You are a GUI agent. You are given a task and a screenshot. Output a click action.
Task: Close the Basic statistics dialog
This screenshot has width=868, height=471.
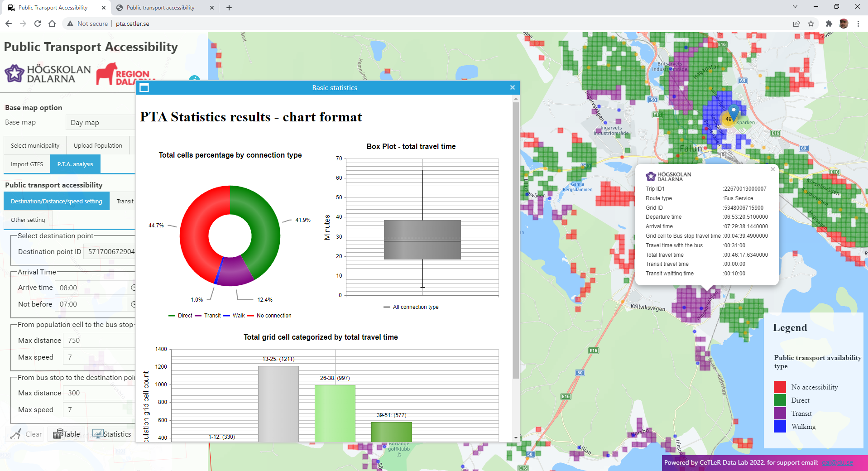point(512,88)
